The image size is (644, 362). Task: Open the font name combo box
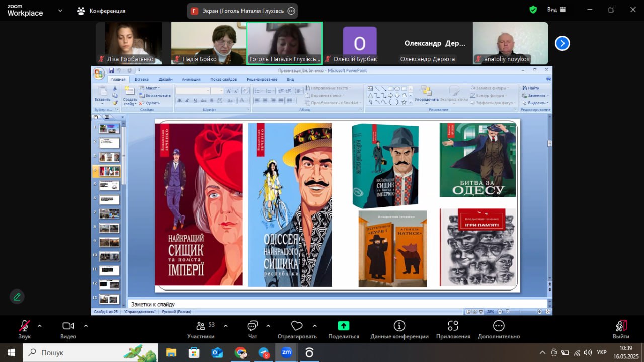tap(192, 91)
